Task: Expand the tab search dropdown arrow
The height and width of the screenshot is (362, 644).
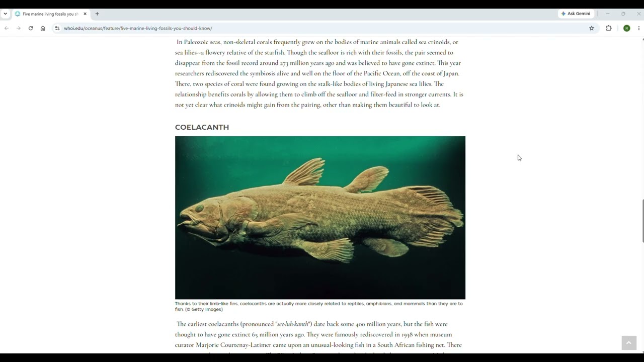Action: tap(5, 14)
